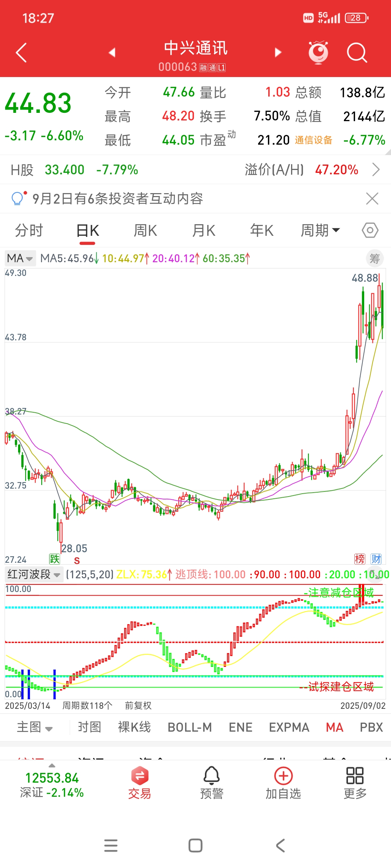Switch to 年K yearly chart tab

pos(262,230)
